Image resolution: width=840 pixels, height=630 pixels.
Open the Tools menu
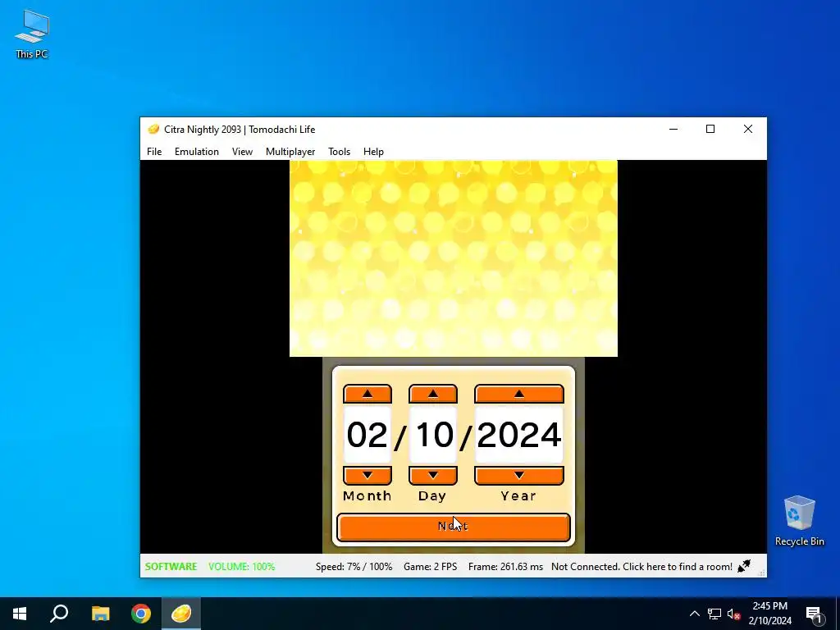point(339,152)
